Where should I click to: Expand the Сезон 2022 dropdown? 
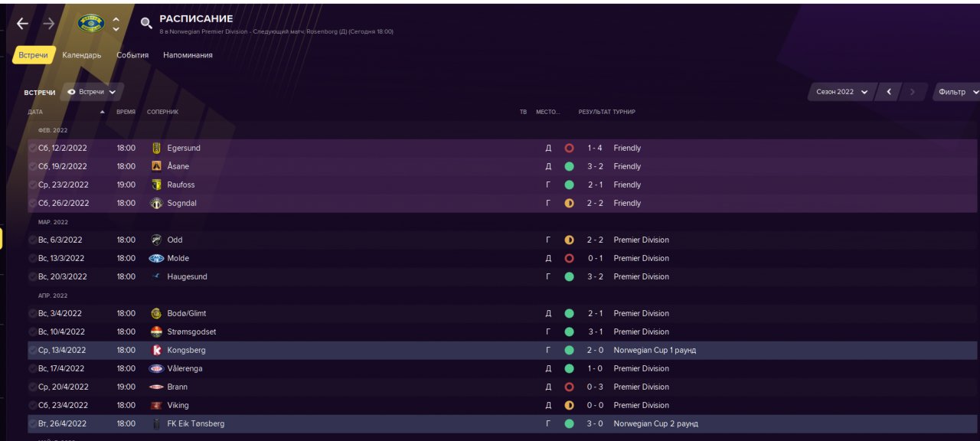(841, 92)
